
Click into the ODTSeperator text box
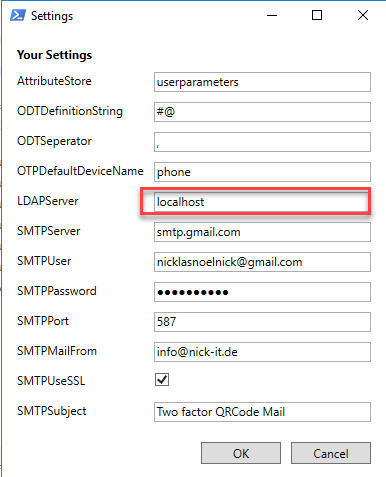click(x=262, y=142)
